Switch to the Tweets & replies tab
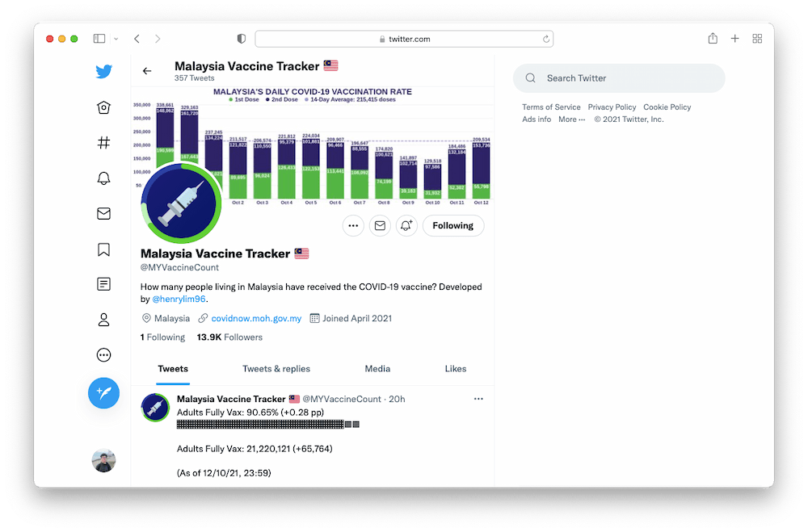The height and width of the screenshot is (532, 808). (x=276, y=369)
